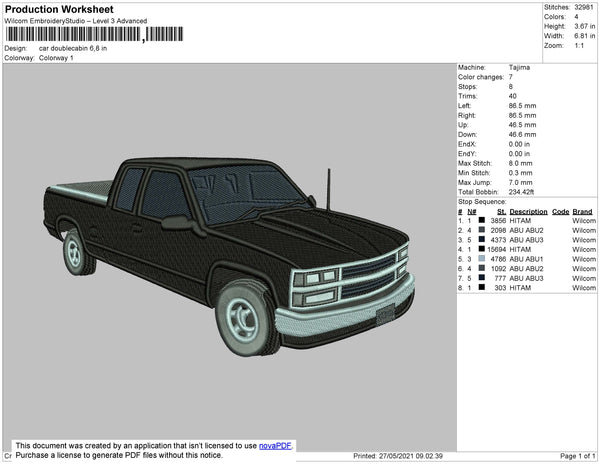
Task: Click the black swatch in stop 8
Action: (x=482, y=287)
